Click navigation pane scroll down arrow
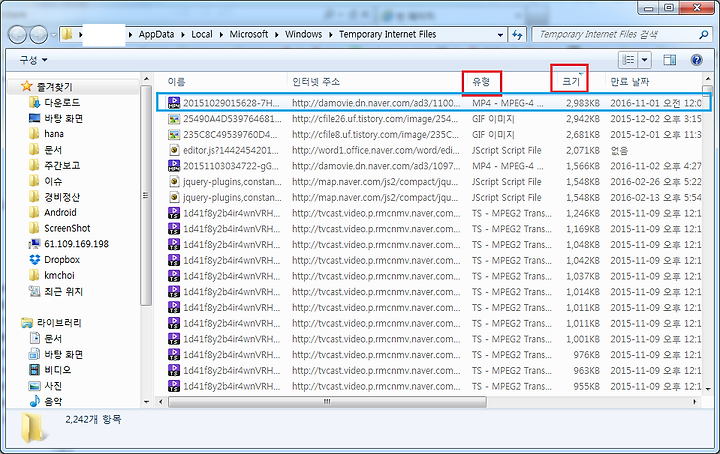720x454 pixels. (146, 402)
